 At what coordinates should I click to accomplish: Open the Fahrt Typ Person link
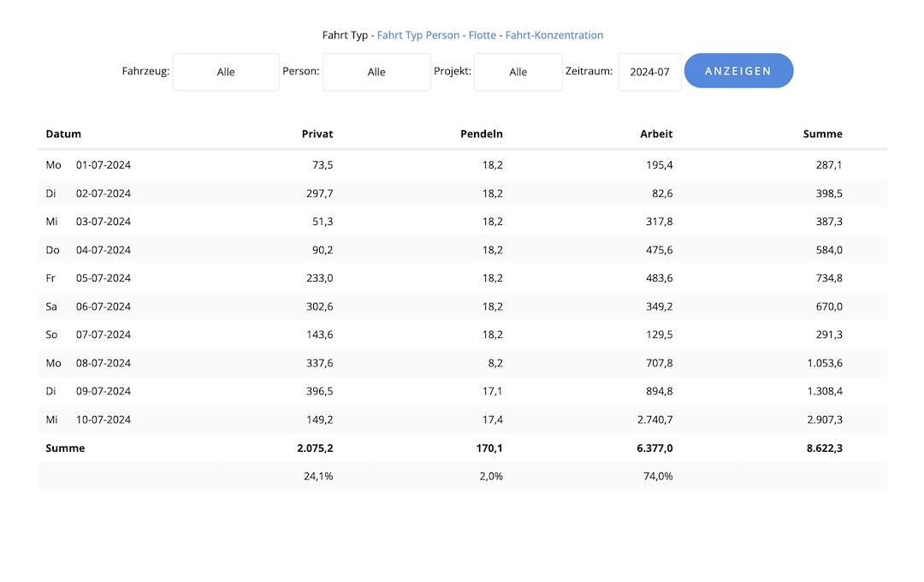418,35
